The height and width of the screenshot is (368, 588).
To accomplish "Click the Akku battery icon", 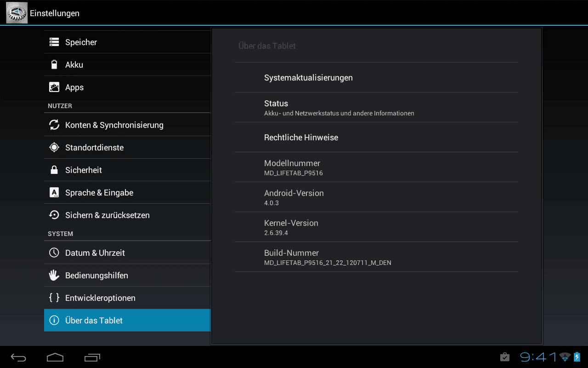I will click(x=54, y=64).
